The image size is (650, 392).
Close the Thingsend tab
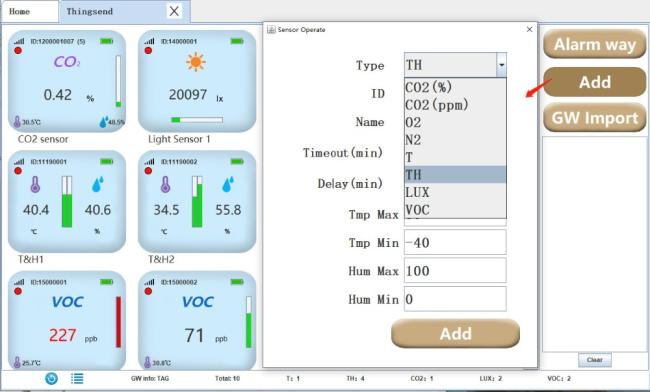click(174, 11)
